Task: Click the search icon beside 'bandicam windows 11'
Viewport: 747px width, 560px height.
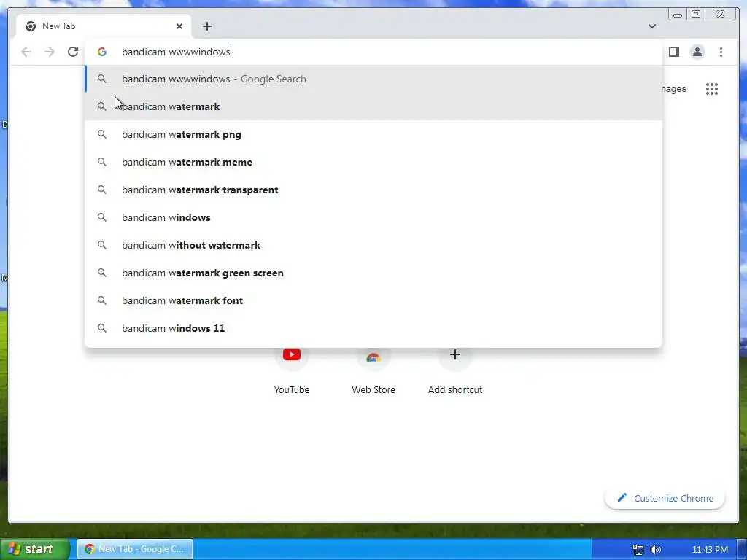Action: click(x=102, y=328)
